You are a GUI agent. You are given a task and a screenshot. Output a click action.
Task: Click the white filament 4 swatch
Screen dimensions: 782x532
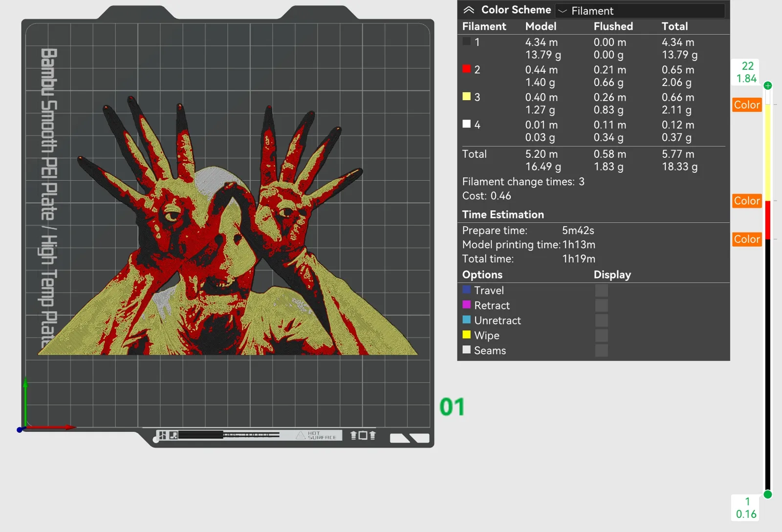click(x=467, y=124)
